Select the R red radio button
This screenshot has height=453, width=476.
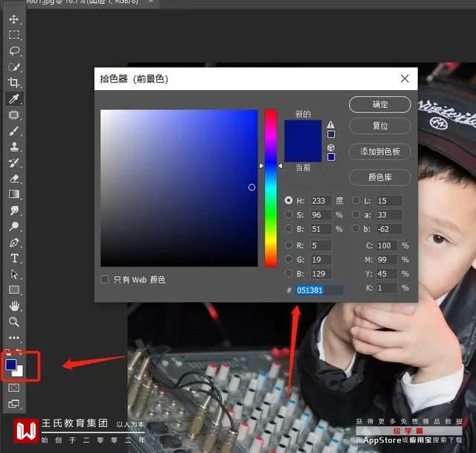[x=289, y=245]
